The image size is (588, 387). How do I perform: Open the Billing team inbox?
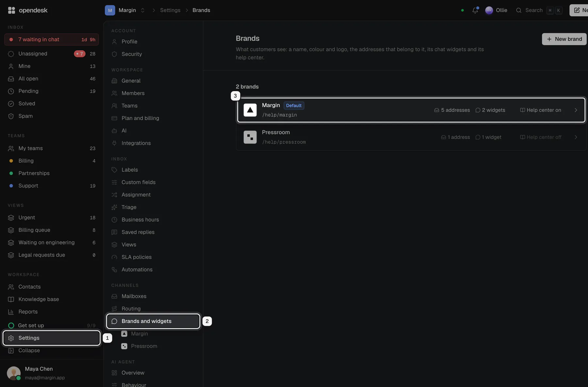click(x=52, y=161)
